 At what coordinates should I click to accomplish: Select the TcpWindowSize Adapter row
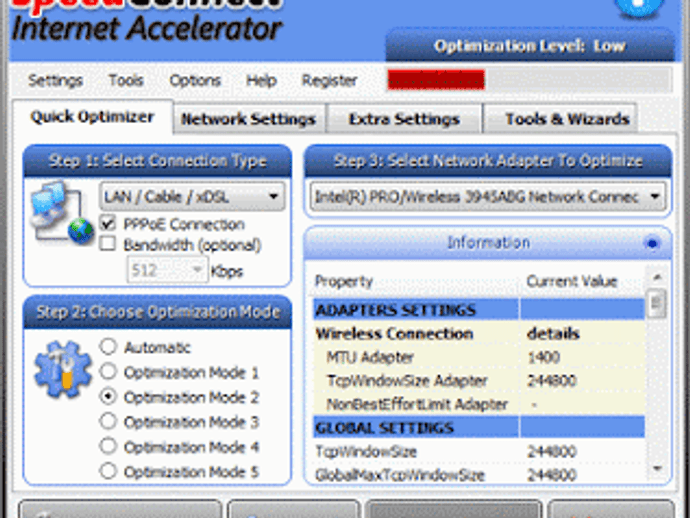click(479, 381)
